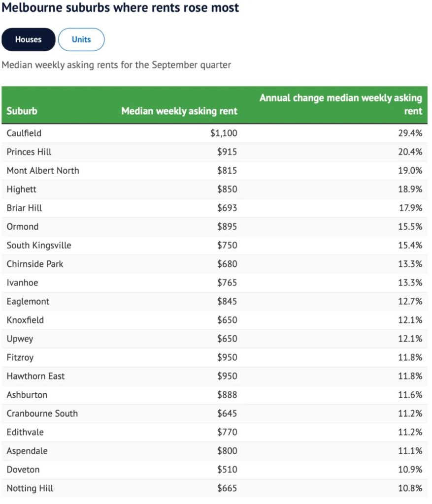Select the Notting Hill row

30,489
